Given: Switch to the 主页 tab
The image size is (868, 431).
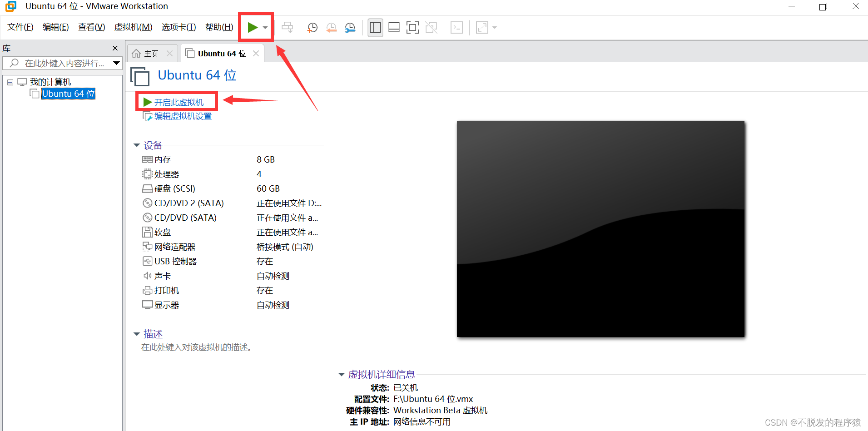Looking at the screenshot, I should click(150, 53).
